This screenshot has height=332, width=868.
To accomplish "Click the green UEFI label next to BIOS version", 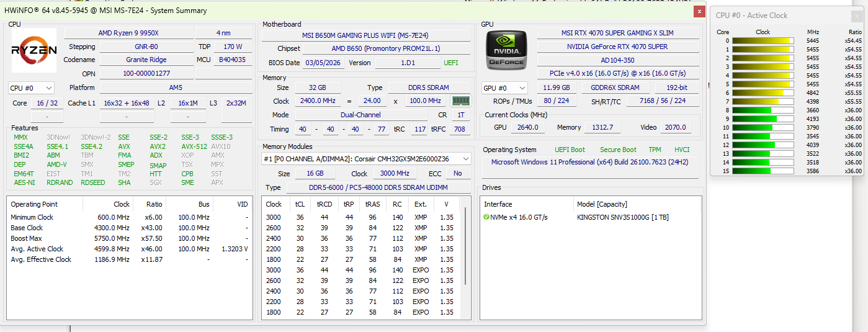I will (451, 63).
